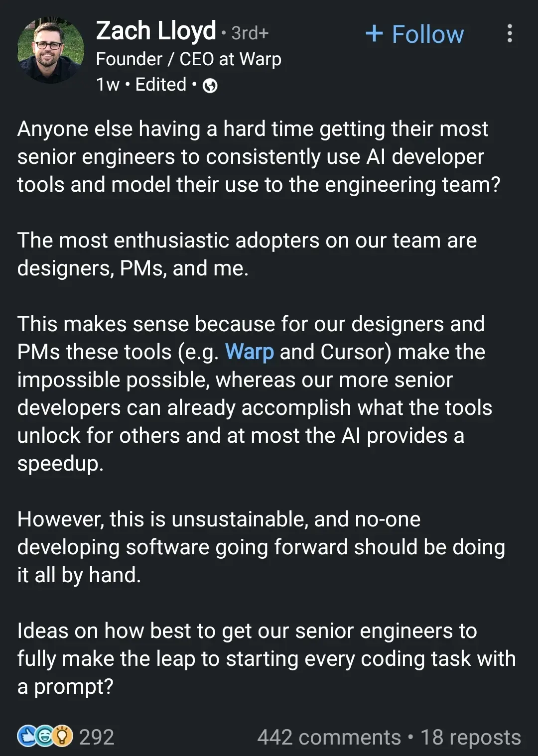Follow Zach Lloyd
The image size is (538, 756).
click(427, 34)
